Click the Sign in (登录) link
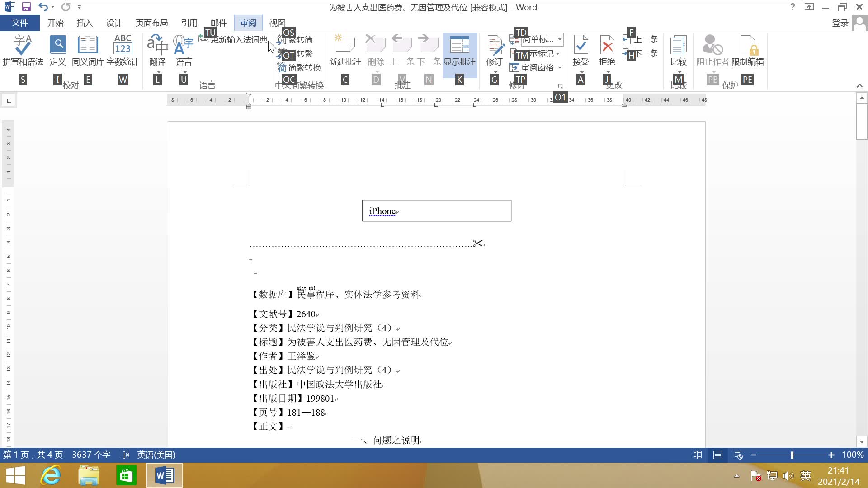 (840, 23)
